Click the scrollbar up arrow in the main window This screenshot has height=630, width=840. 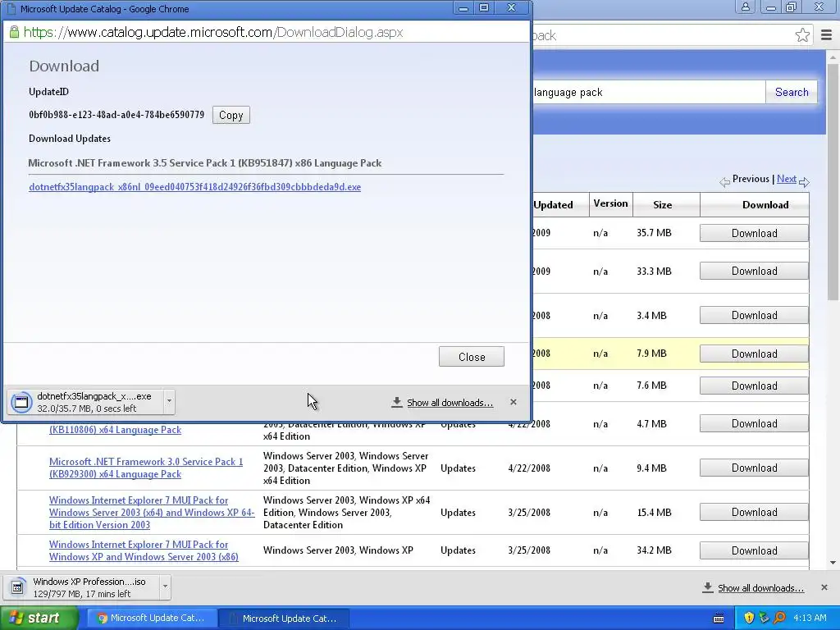point(833,57)
